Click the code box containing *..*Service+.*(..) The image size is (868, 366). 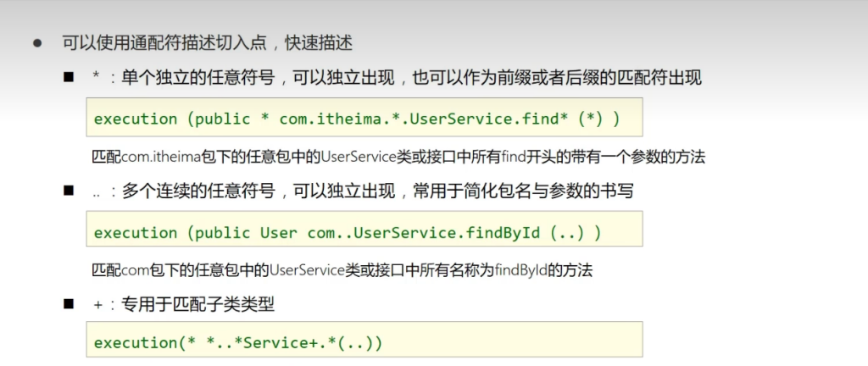click(x=364, y=340)
